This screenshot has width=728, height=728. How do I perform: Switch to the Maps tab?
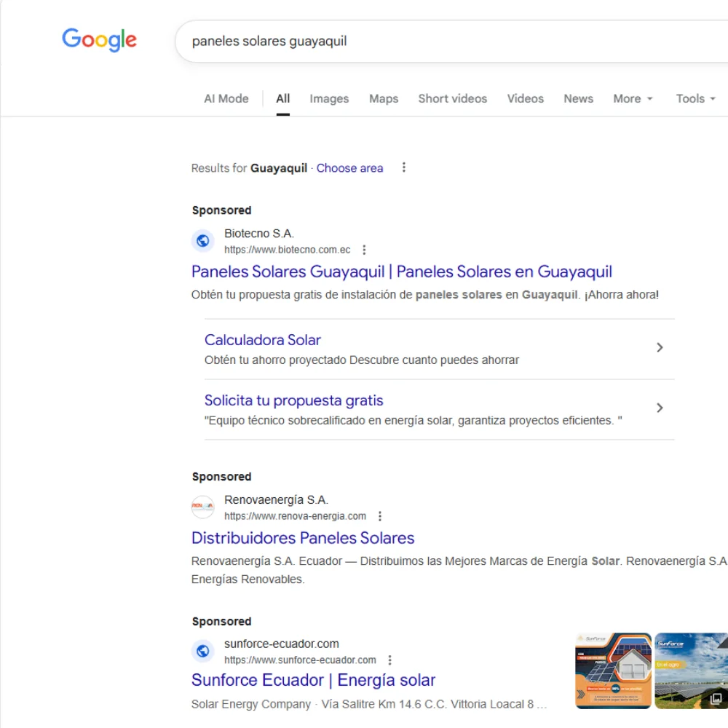[x=384, y=99]
